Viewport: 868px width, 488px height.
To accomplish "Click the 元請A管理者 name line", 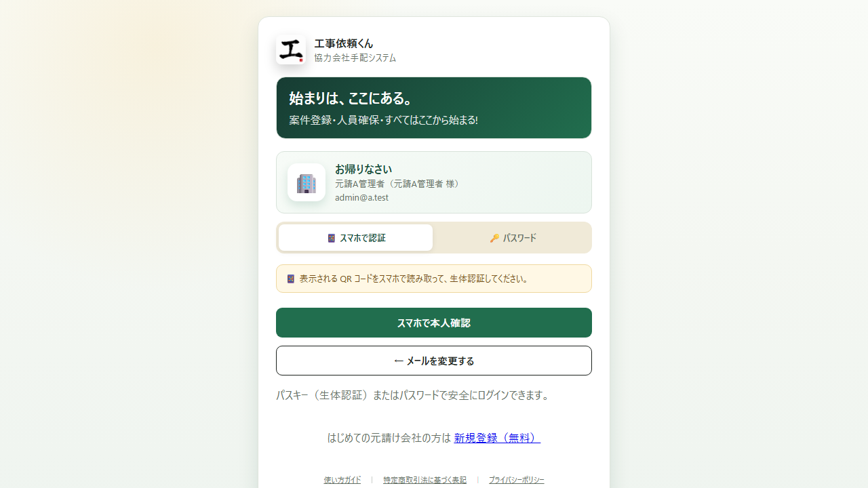I will (x=399, y=184).
